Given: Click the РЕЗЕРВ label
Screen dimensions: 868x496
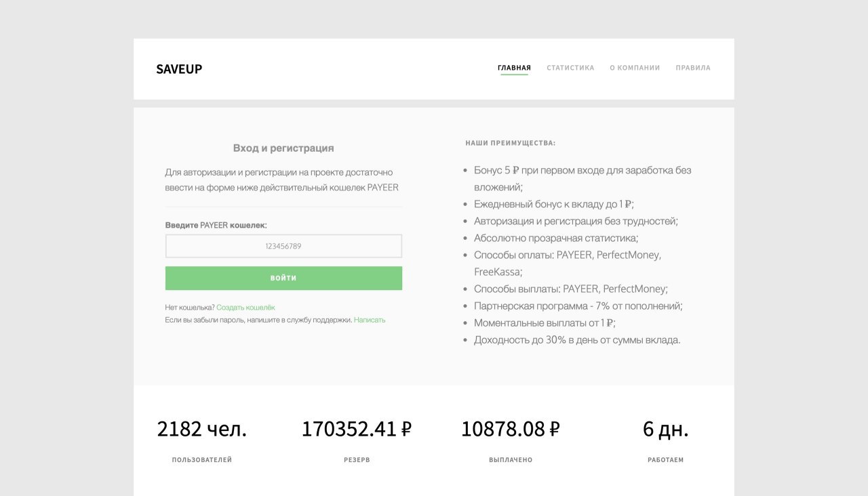Looking at the screenshot, I should click(x=357, y=460).
